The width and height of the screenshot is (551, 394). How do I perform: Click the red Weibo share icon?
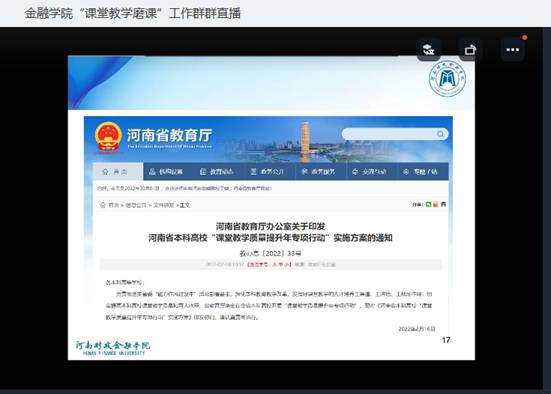click(436, 204)
